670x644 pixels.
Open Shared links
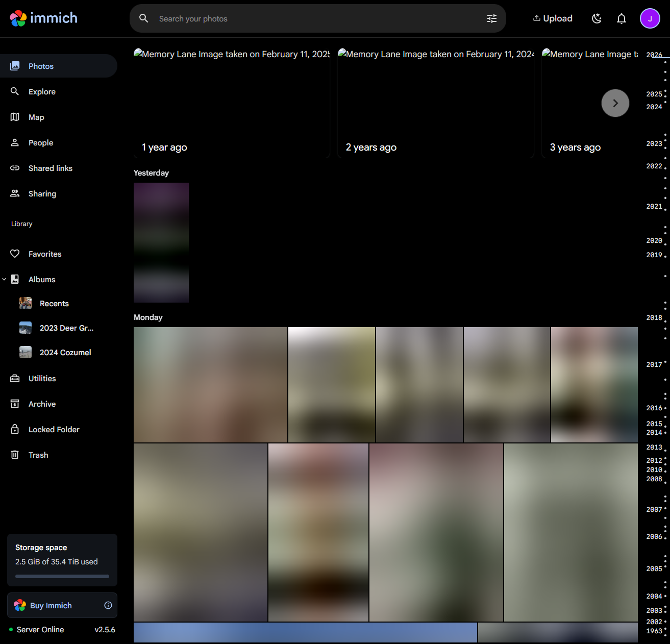coord(50,168)
